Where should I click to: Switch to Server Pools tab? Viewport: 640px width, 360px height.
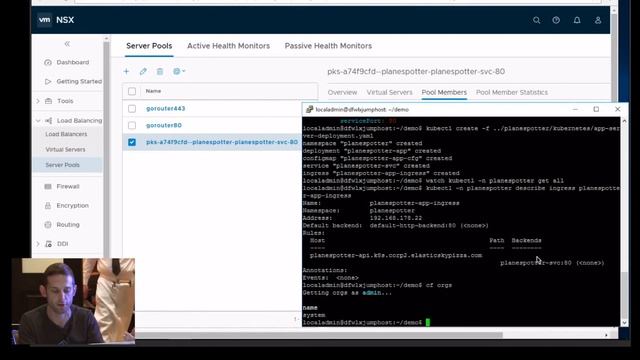tap(149, 46)
